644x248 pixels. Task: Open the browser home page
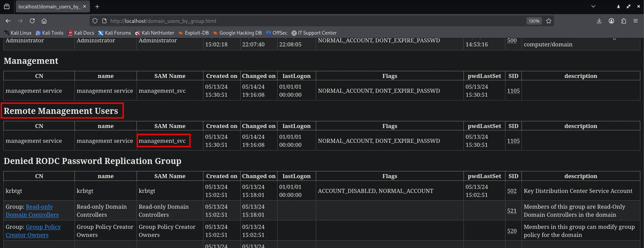click(44, 21)
